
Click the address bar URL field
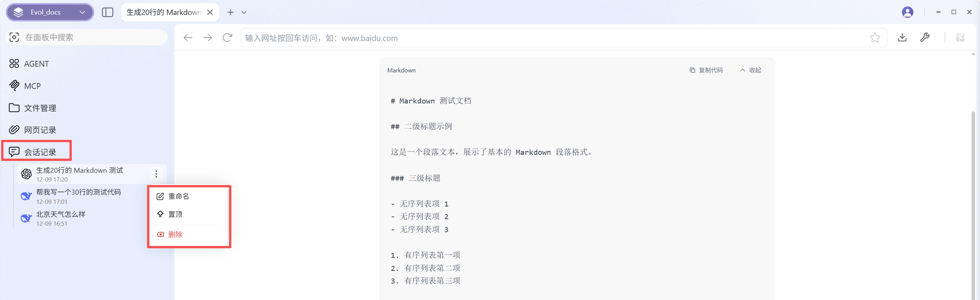pyautogui.click(x=551, y=38)
